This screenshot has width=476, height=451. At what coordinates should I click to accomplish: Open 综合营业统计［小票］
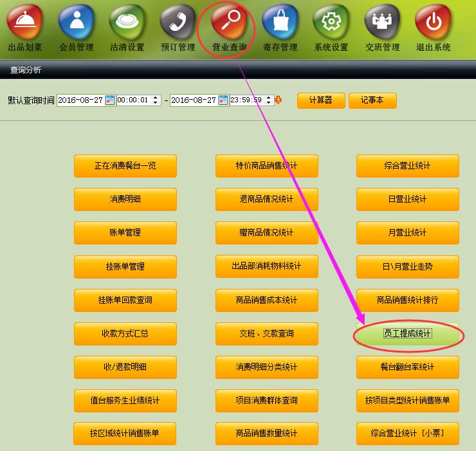(407, 434)
